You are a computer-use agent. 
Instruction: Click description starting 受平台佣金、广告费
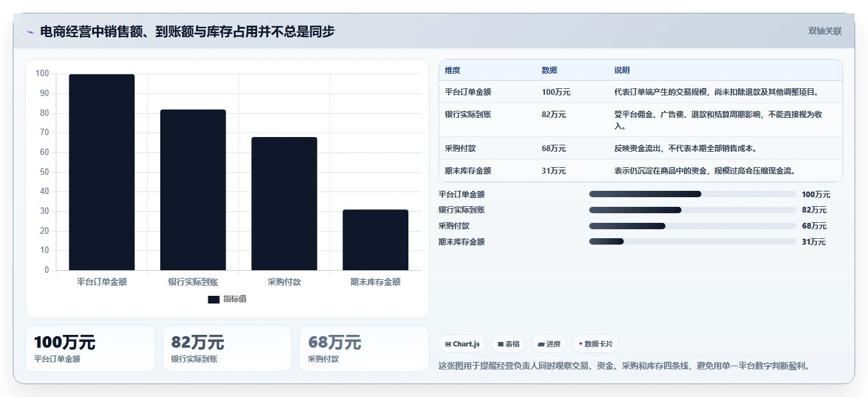pyautogui.click(x=718, y=120)
